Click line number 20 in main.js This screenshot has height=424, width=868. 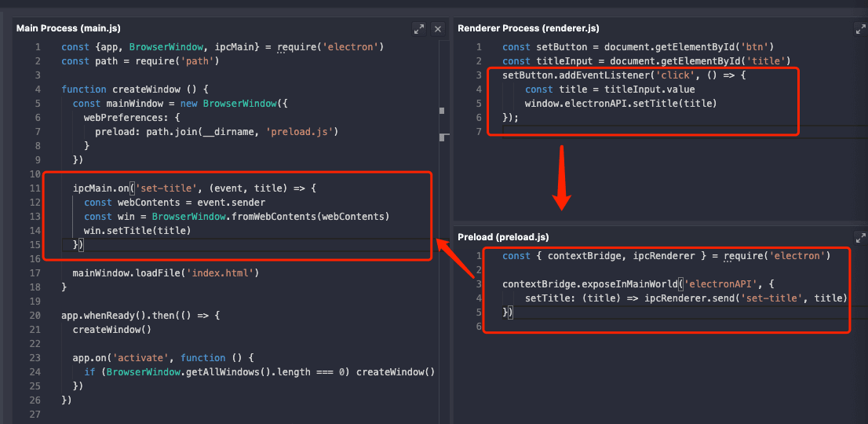(35, 316)
